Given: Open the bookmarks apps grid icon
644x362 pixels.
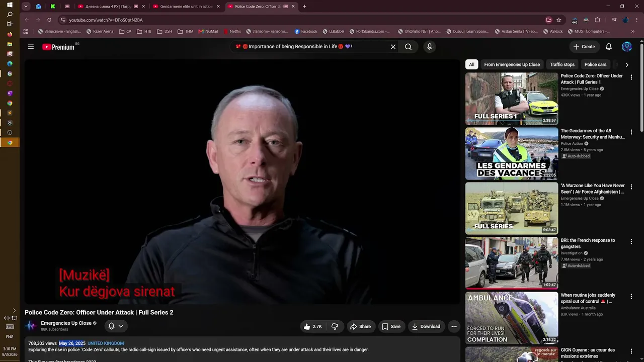Looking at the screenshot, I should [x=26, y=31].
